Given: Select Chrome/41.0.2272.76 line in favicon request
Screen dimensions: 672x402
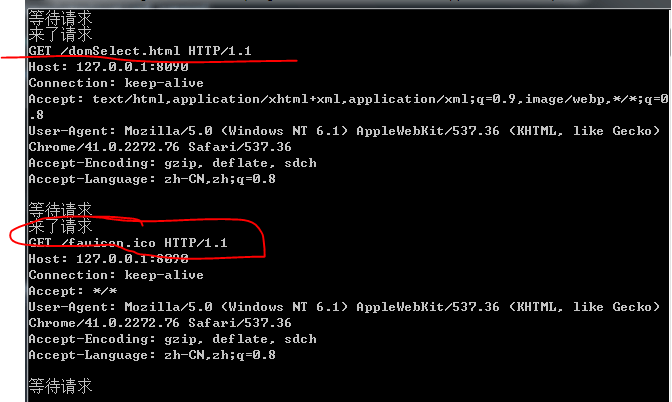Looking at the screenshot, I should (x=160, y=323).
